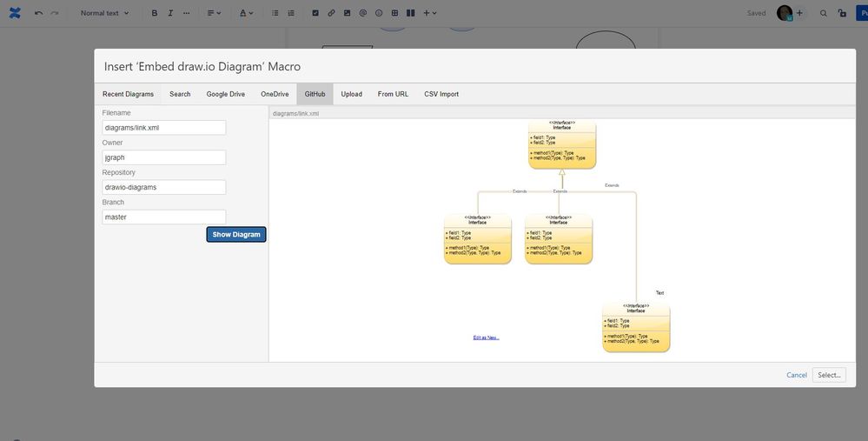Toggle italic formatting

click(170, 13)
